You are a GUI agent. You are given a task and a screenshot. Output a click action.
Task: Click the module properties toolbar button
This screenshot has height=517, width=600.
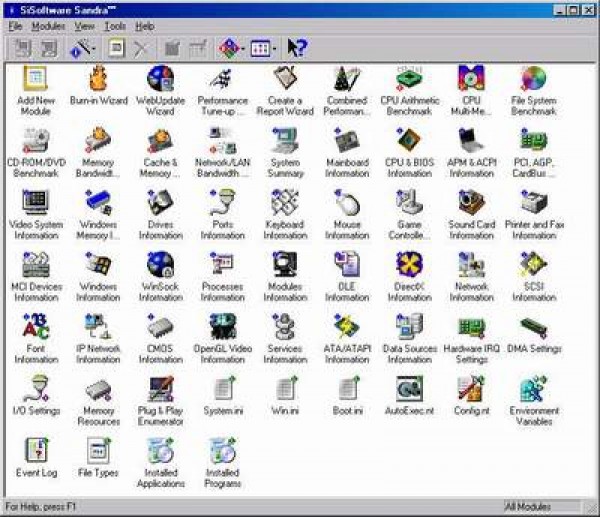[116, 48]
